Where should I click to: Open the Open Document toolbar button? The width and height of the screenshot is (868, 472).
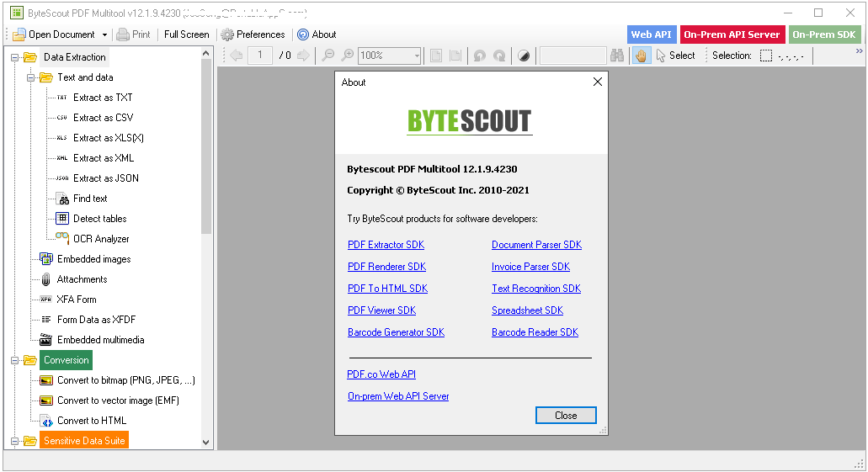tap(54, 34)
